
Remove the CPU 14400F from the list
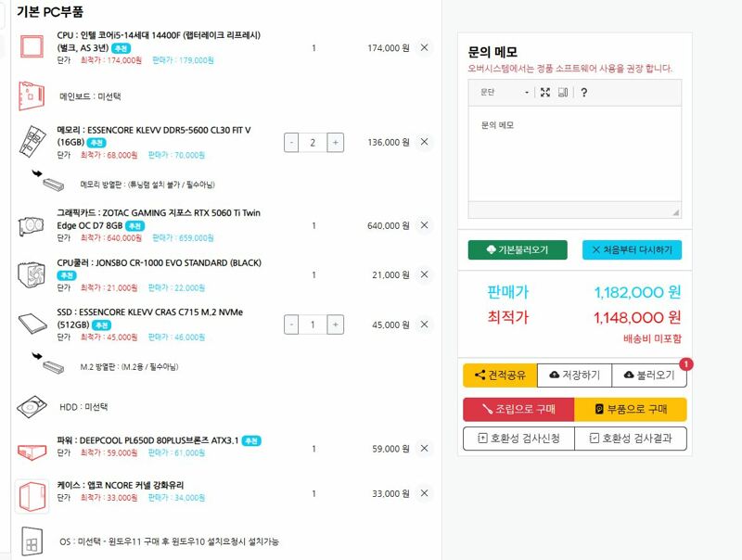click(x=425, y=47)
